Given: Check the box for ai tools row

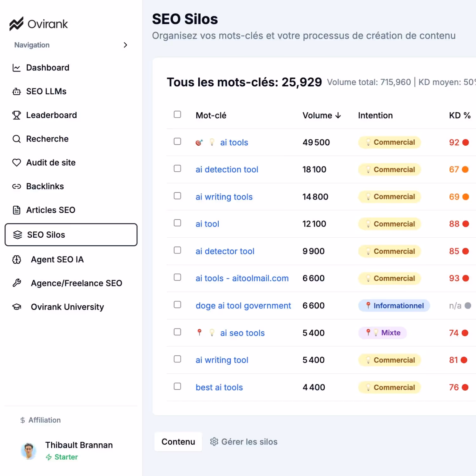Looking at the screenshot, I should 177,141.
